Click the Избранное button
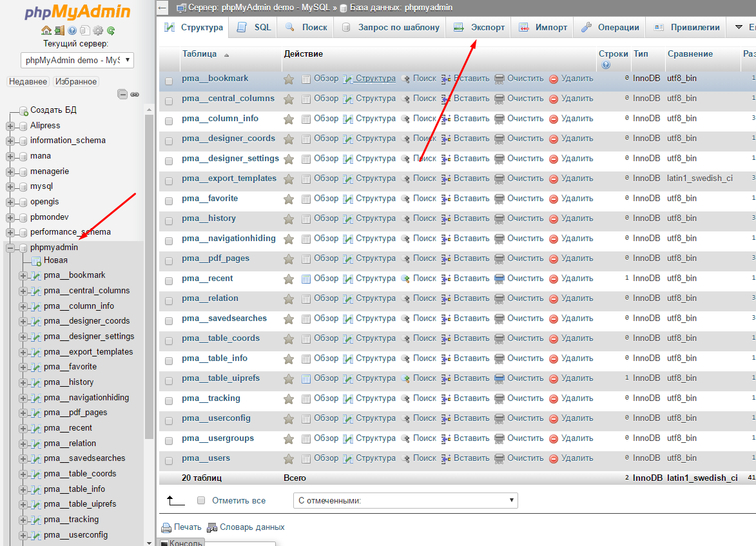The width and height of the screenshot is (756, 546). (76, 81)
